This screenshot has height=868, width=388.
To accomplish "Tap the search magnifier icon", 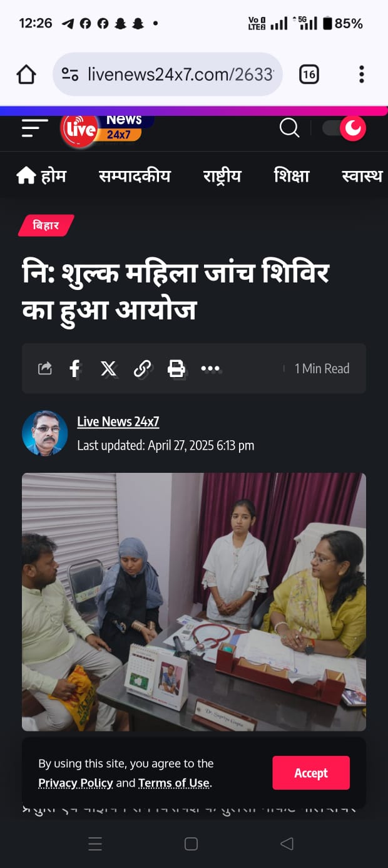I will (x=289, y=128).
